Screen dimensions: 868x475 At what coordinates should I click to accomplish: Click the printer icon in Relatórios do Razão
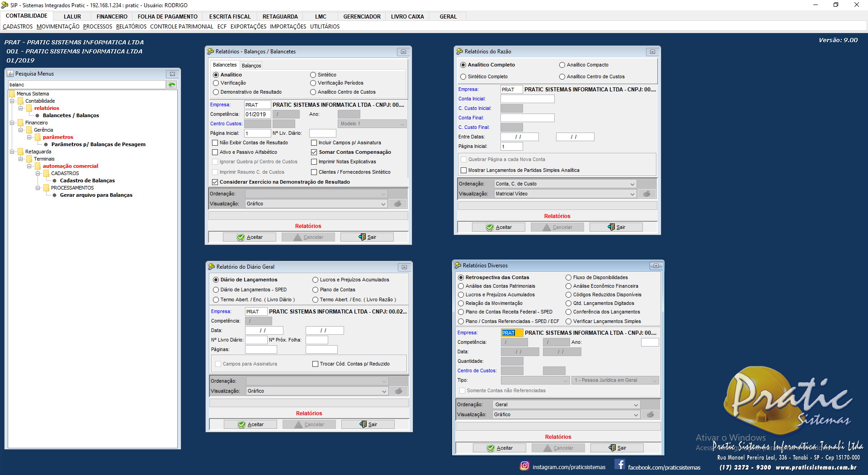tap(647, 194)
